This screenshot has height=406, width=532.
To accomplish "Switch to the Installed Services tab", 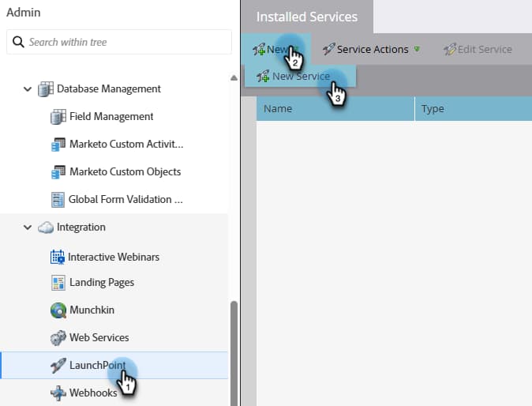I will (307, 17).
